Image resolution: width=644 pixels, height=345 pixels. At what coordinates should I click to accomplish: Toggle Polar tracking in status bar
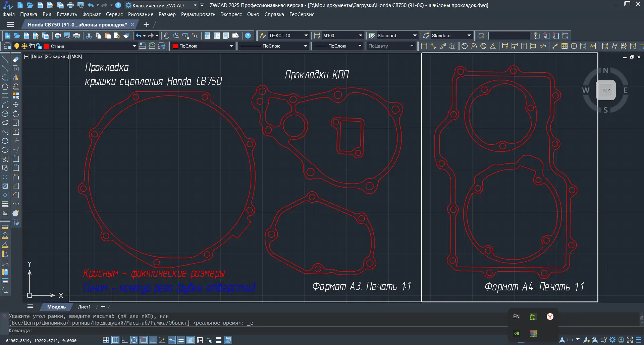[134, 340]
